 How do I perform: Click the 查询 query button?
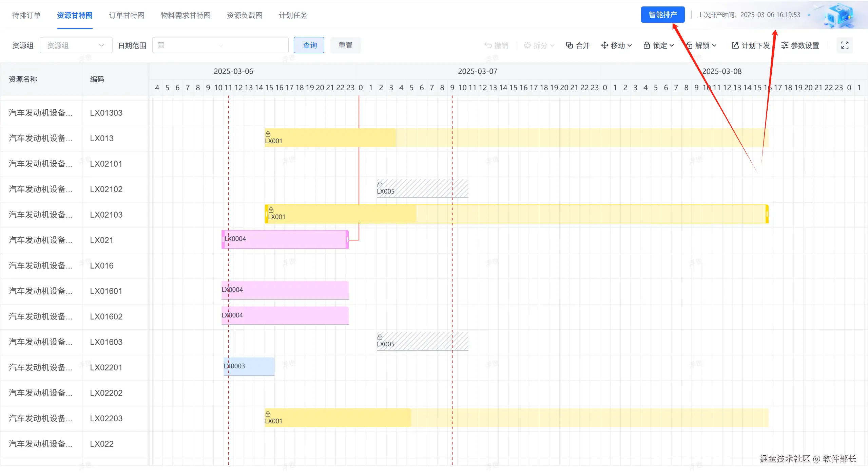pos(309,45)
